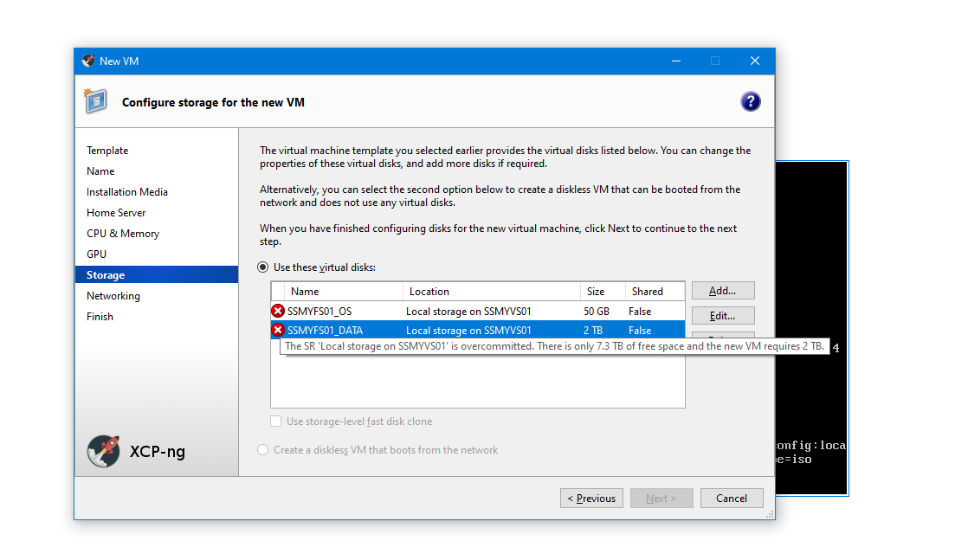The width and height of the screenshot is (955, 560).
Task: Select the Storage wizard step
Action: click(x=157, y=274)
